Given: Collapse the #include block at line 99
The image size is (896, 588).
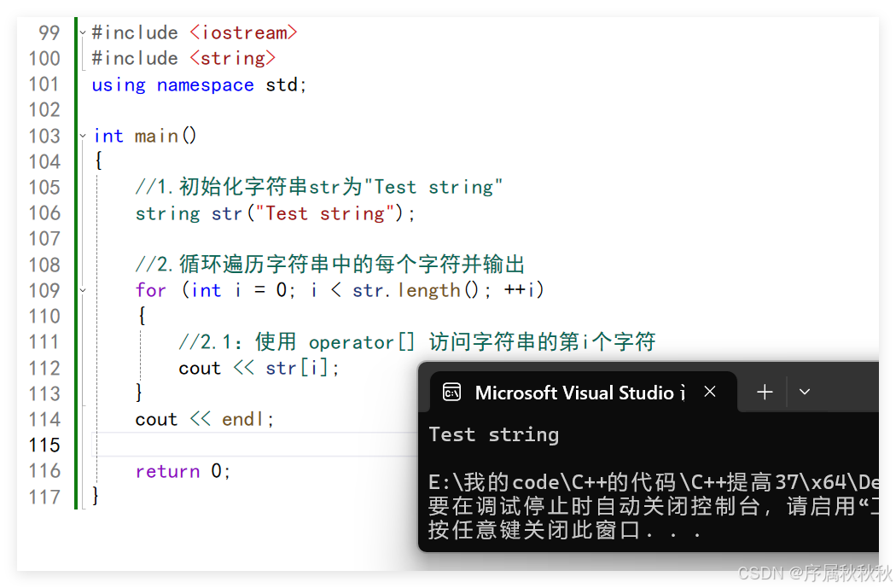Looking at the screenshot, I should click(x=83, y=32).
